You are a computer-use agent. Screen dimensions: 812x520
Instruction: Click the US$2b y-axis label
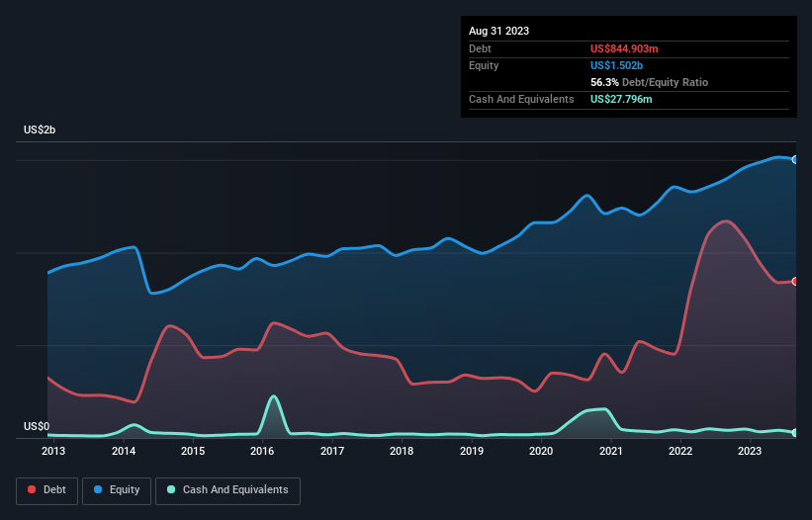pos(40,130)
